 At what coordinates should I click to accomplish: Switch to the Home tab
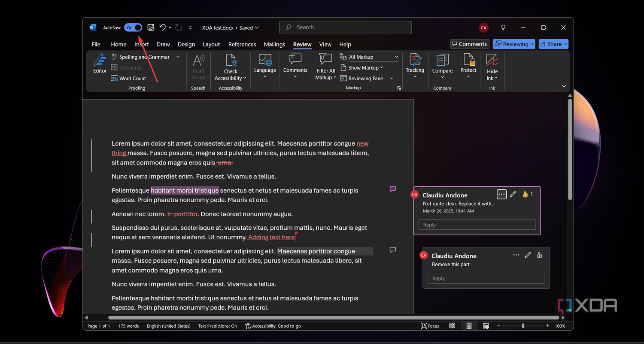coord(118,44)
